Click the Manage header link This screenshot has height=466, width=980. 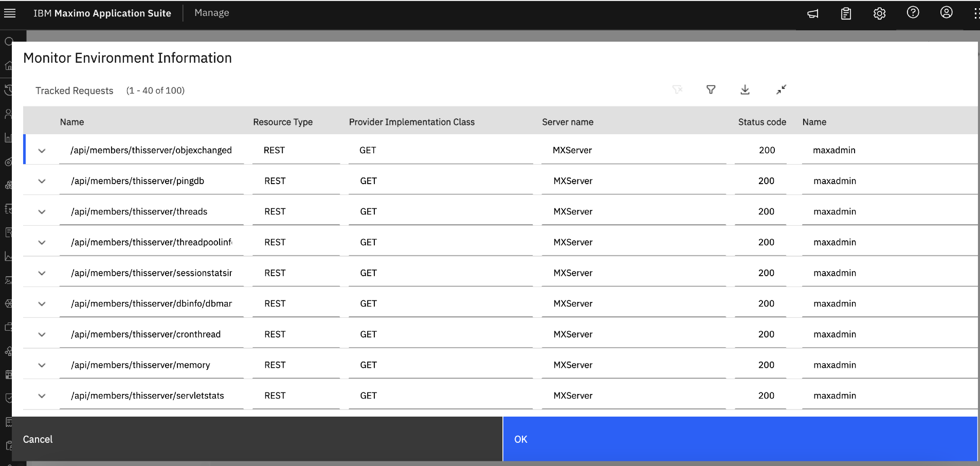tap(212, 13)
